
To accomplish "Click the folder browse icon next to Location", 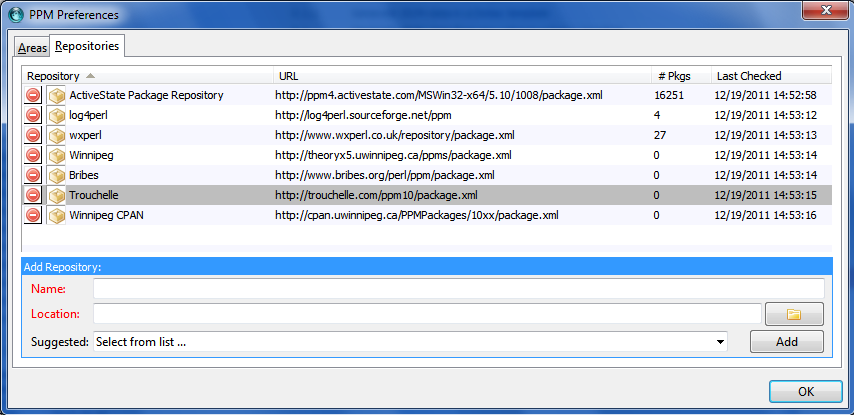I will [x=794, y=314].
